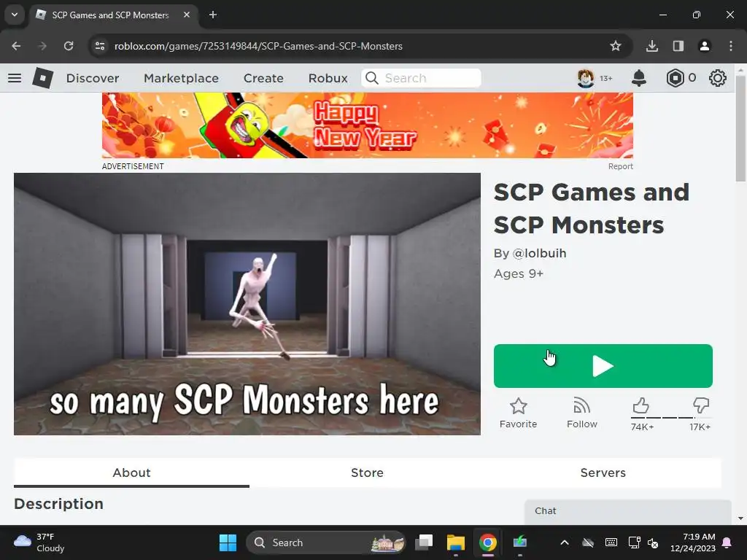
Task: Click the Chrome taskbar icon
Action: pos(487,542)
